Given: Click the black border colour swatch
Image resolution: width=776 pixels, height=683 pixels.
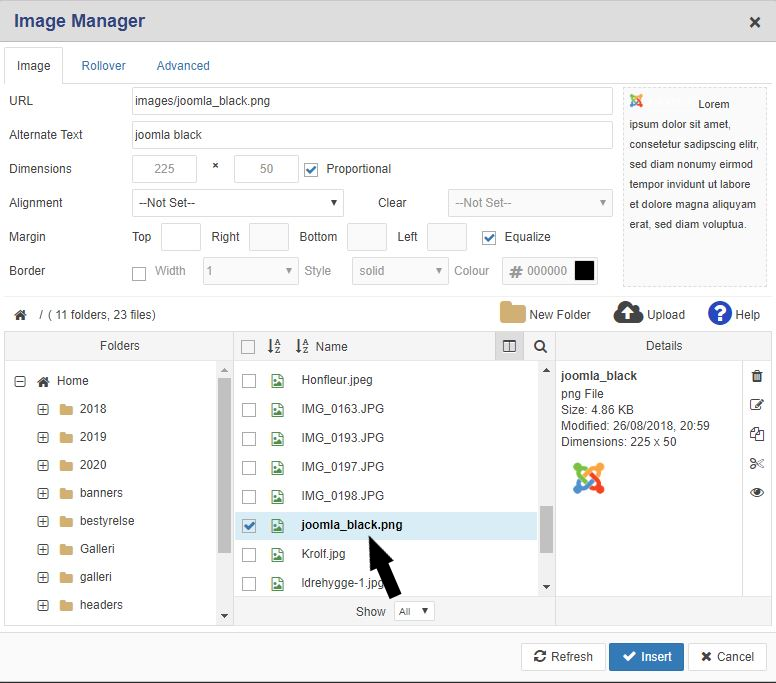Looking at the screenshot, I should (585, 271).
